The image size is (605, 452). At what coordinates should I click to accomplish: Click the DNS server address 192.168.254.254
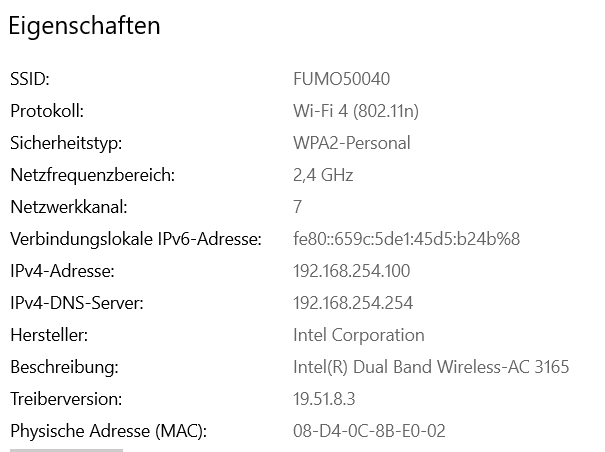coord(353,303)
